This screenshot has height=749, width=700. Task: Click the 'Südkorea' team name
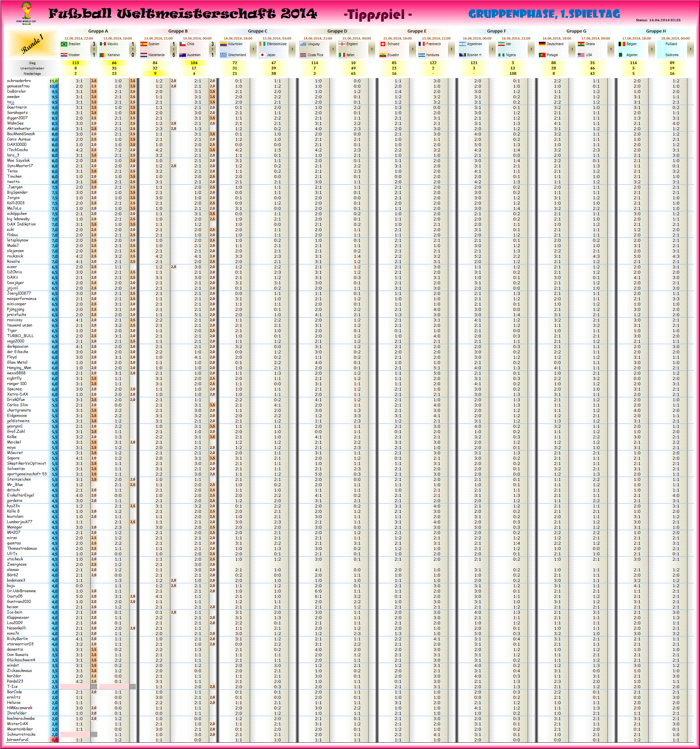(672, 55)
